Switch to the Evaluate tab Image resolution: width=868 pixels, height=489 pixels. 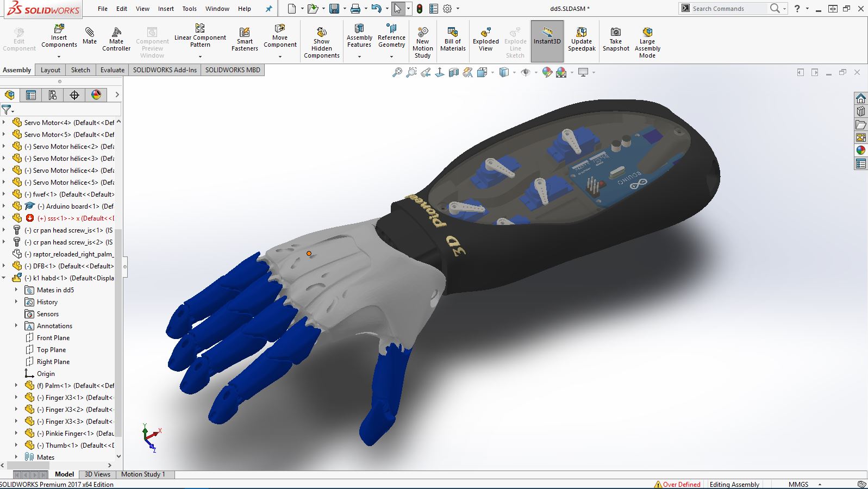(x=113, y=70)
